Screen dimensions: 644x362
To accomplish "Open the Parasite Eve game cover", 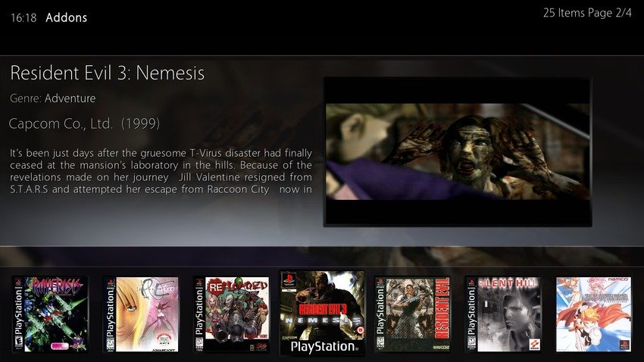I will [x=141, y=314].
